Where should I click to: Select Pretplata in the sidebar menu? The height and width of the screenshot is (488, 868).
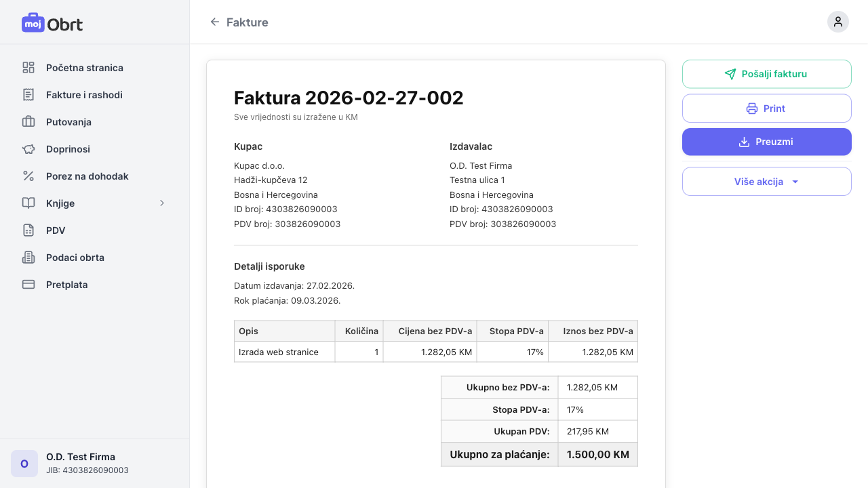point(66,285)
